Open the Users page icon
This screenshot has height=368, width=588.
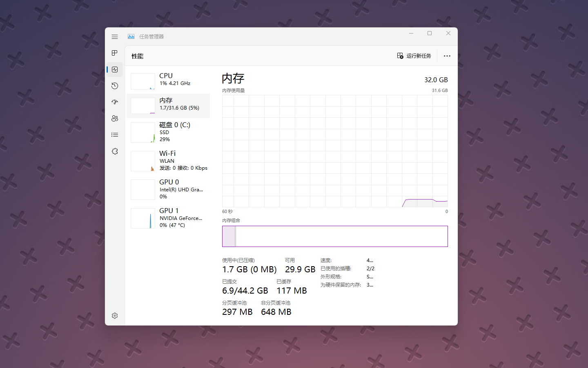115,119
